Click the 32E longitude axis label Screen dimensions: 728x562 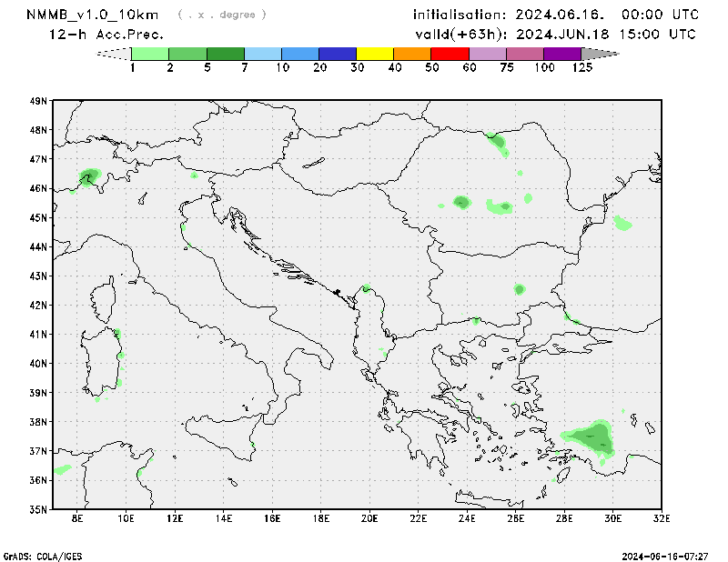[662, 518]
